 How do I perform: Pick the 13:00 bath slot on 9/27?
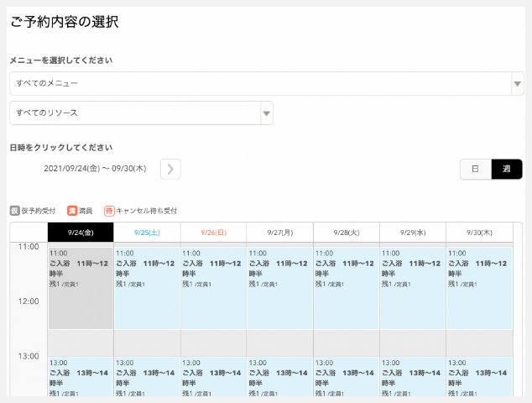[x=280, y=376]
